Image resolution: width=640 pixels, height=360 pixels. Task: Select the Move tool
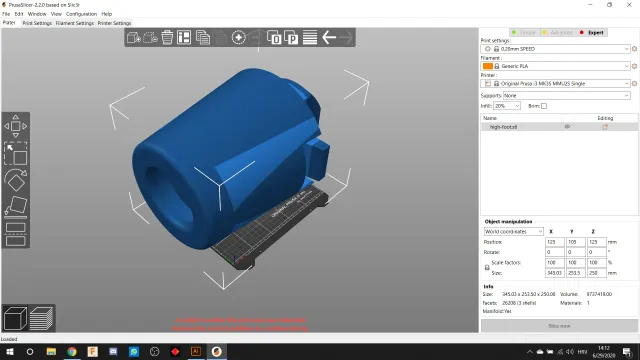click(x=16, y=126)
